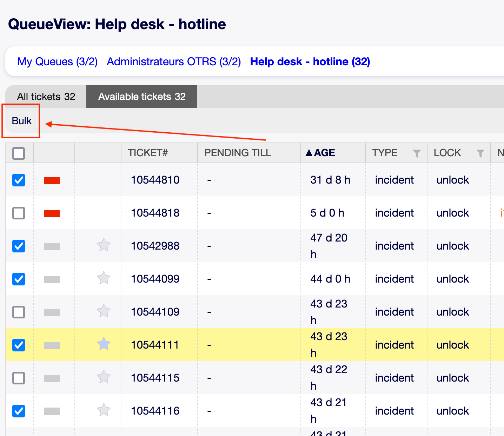The image size is (504, 436).
Task: Click the star icon for ticket 10544115
Action: [x=104, y=377]
